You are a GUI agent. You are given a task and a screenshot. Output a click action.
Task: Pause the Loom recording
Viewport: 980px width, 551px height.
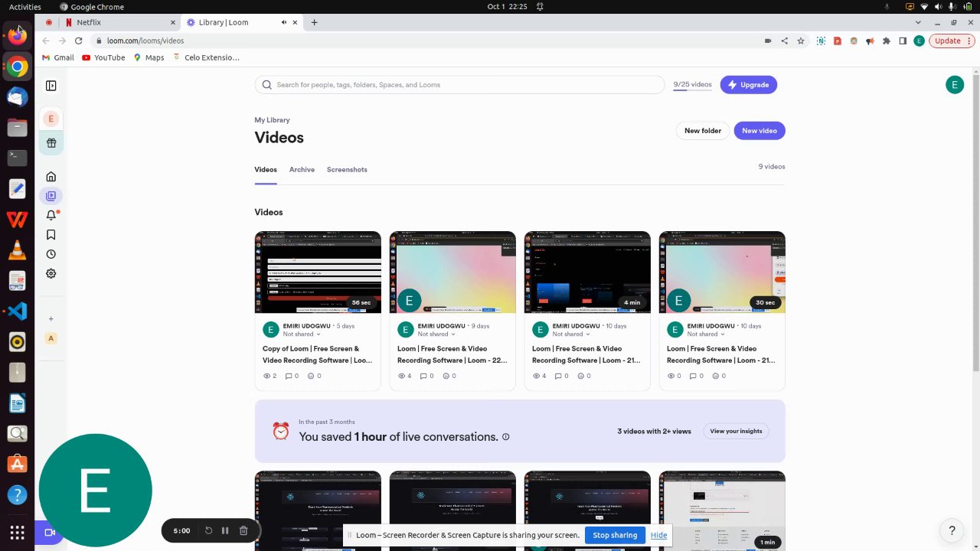225,530
